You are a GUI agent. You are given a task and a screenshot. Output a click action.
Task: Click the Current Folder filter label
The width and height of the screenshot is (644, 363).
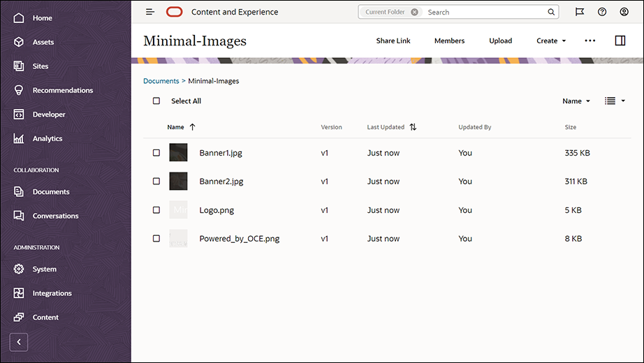pyautogui.click(x=385, y=12)
